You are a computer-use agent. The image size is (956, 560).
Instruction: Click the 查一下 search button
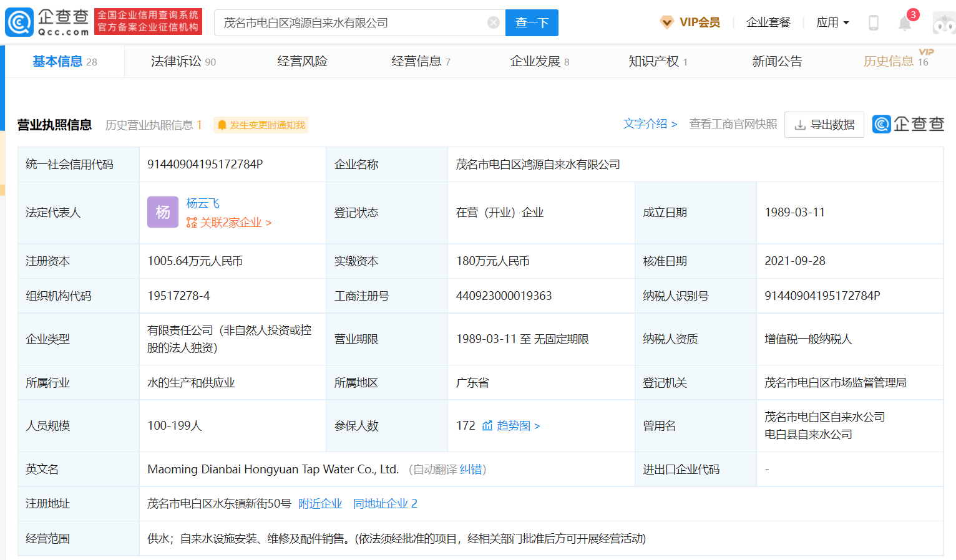tap(532, 22)
